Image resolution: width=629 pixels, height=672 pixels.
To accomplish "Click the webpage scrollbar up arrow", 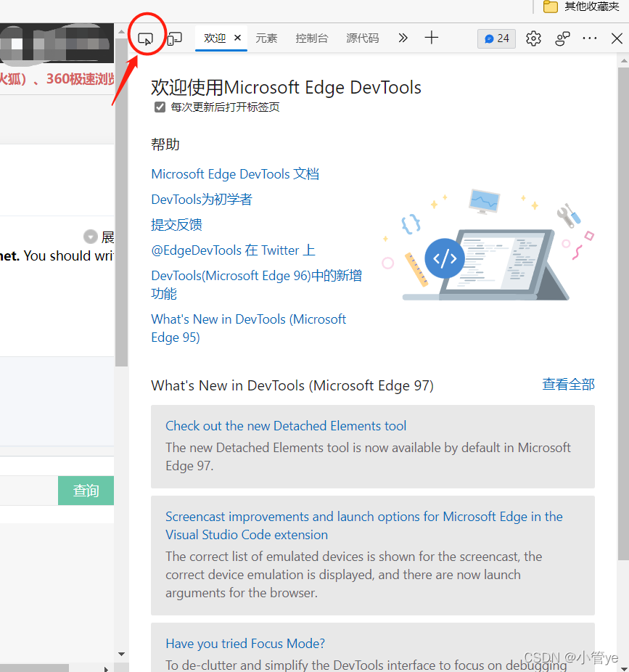I will (x=121, y=31).
